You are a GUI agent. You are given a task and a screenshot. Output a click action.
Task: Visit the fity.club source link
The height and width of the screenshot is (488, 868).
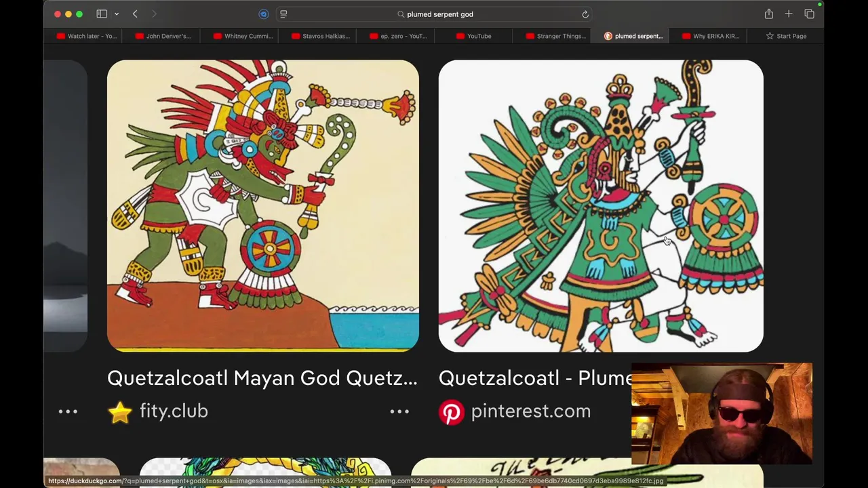click(x=174, y=411)
